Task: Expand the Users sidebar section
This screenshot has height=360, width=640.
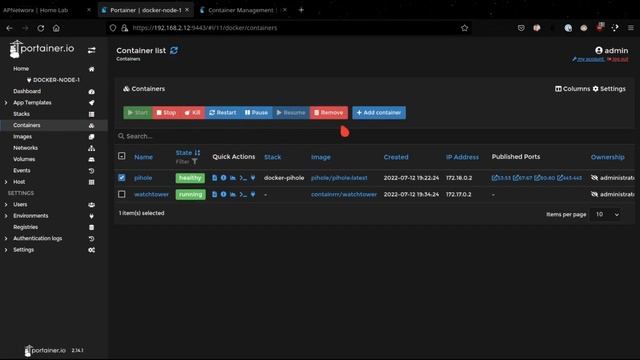Action: 6,204
